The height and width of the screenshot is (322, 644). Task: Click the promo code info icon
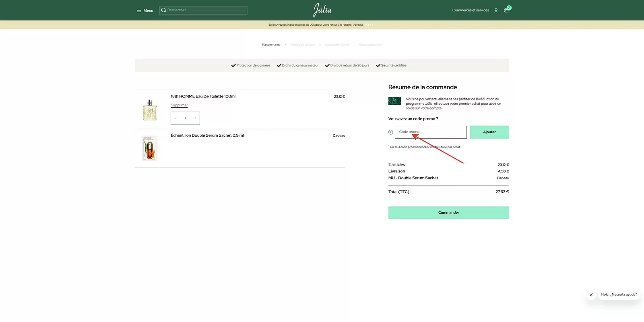click(x=390, y=132)
